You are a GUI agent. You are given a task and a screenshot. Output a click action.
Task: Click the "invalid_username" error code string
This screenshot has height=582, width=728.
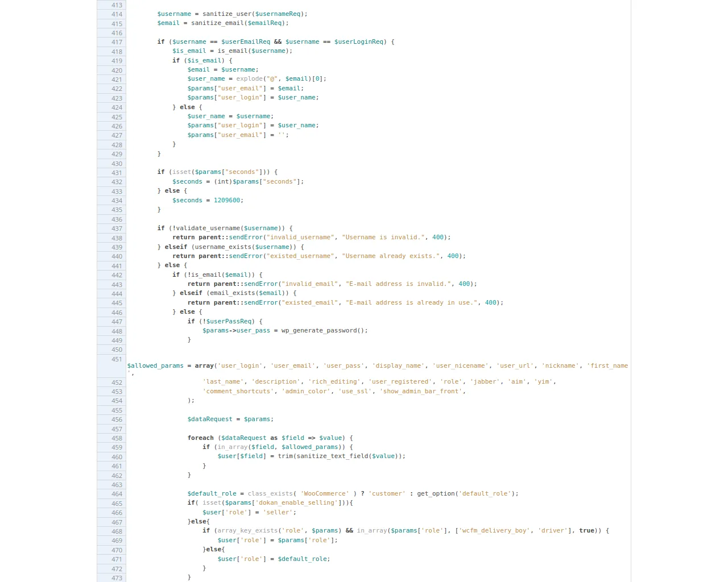pos(300,237)
